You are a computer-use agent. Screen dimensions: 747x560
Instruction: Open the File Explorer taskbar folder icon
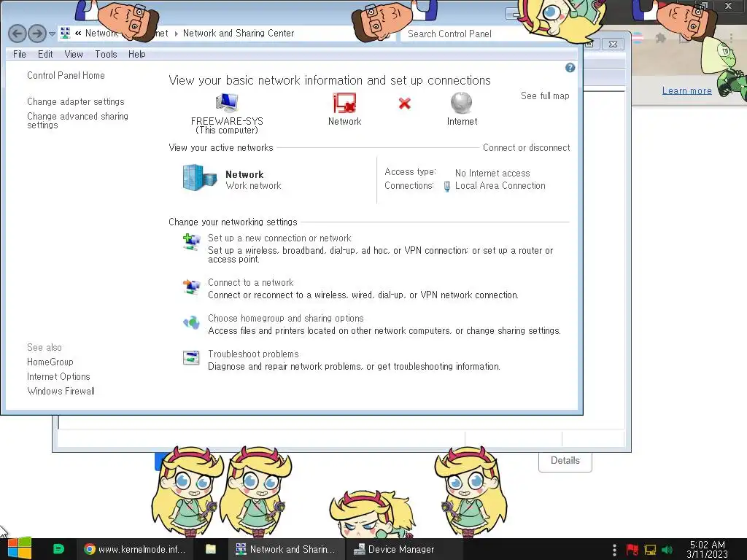(x=211, y=549)
